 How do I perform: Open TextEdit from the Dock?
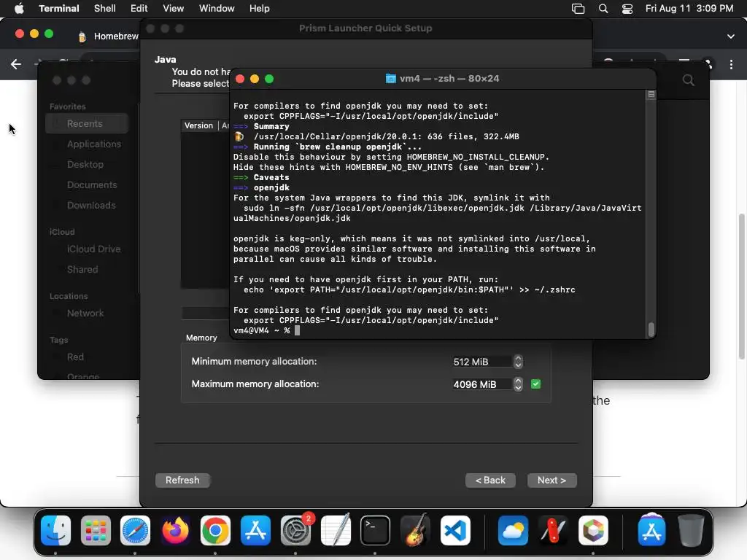point(336,530)
